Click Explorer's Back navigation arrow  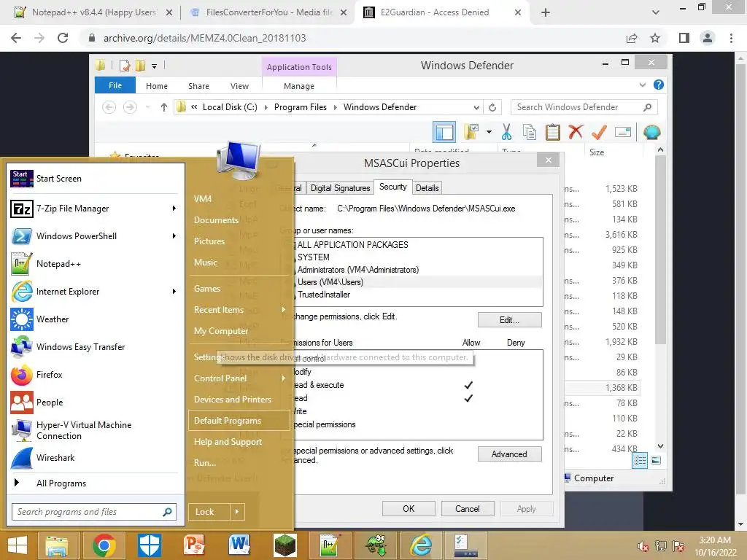pyautogui.click(x=109, y=108)
